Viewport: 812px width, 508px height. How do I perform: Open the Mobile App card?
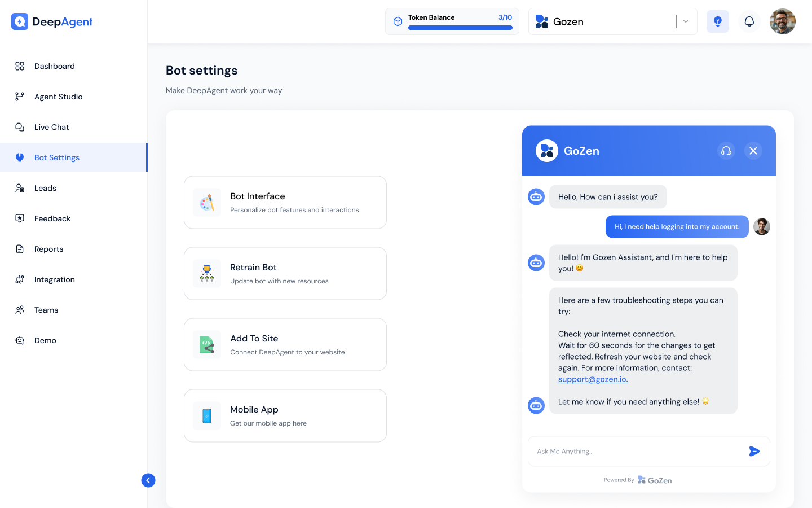285,416
